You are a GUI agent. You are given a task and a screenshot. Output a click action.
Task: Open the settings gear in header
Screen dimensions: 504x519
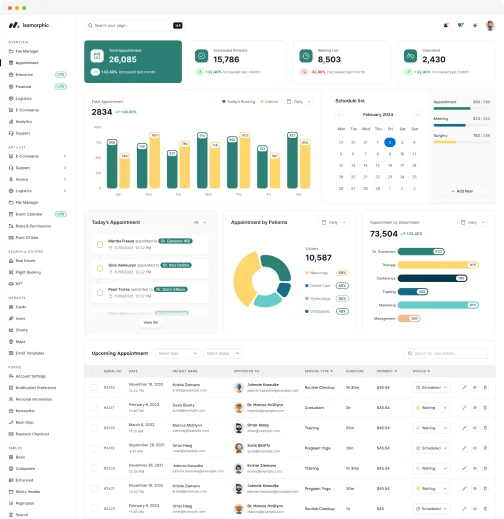[475, 25]
